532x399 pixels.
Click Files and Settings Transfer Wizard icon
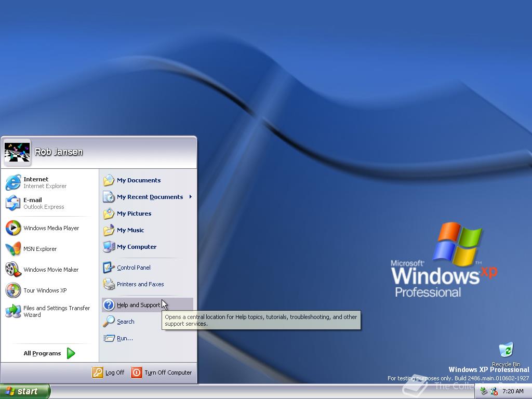click(x=13, y=311)
